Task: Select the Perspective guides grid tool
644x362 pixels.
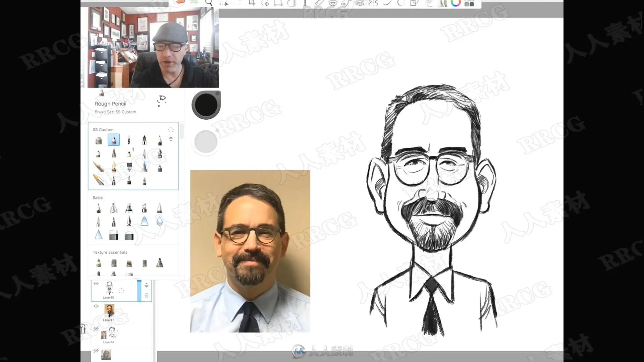Action: pyautogui.click(x=360, y=3)
